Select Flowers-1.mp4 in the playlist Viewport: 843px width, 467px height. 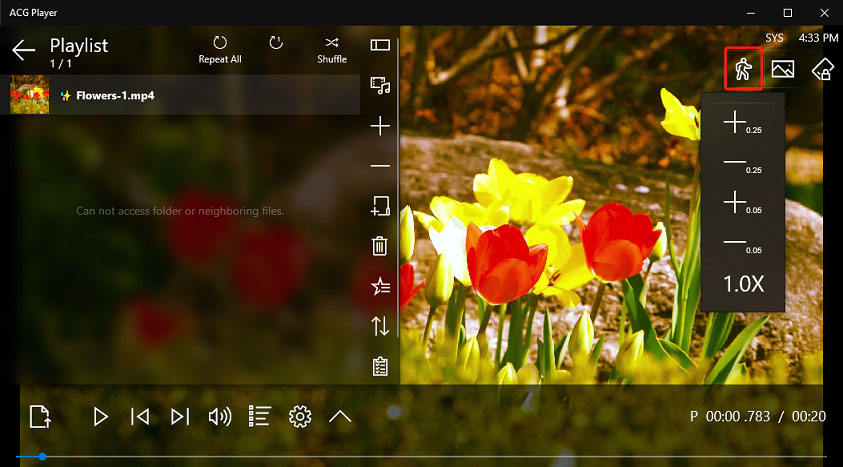point(180,95)
